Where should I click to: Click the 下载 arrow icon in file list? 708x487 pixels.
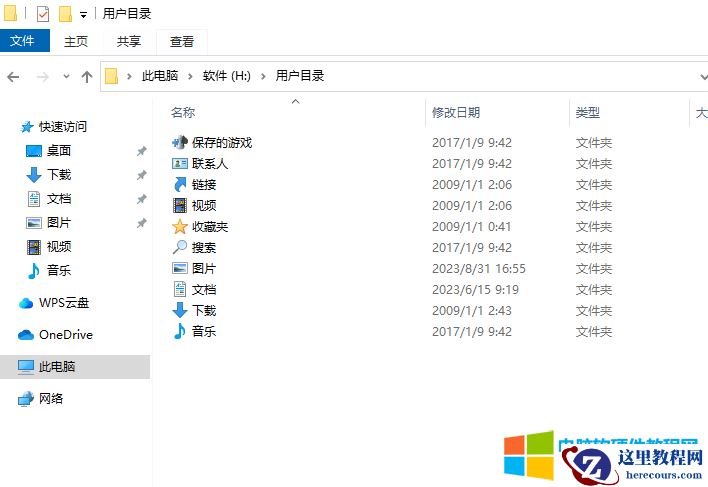(180, 311)
